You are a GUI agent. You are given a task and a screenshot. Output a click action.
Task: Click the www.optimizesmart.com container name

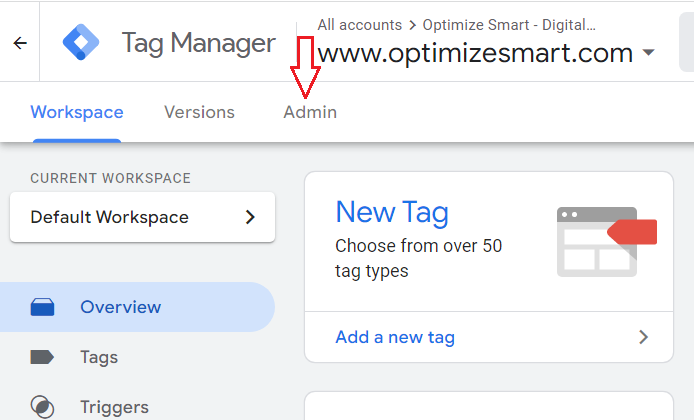475,53
